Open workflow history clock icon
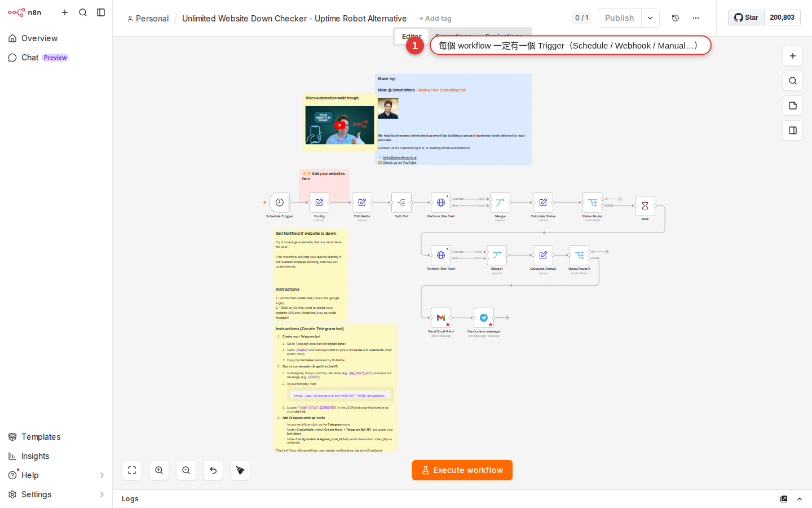Viewport: 812px width, 508px height. click(676, 18)
